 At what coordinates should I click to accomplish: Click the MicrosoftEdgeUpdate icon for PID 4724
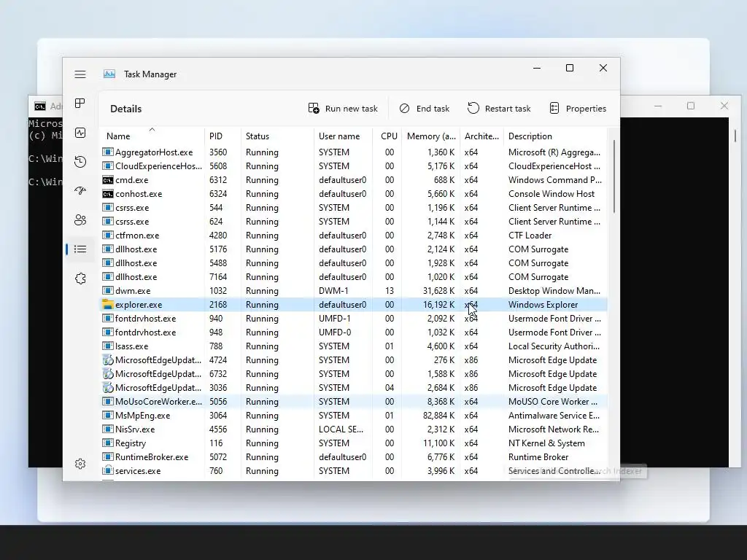click(x=108, y=360)
